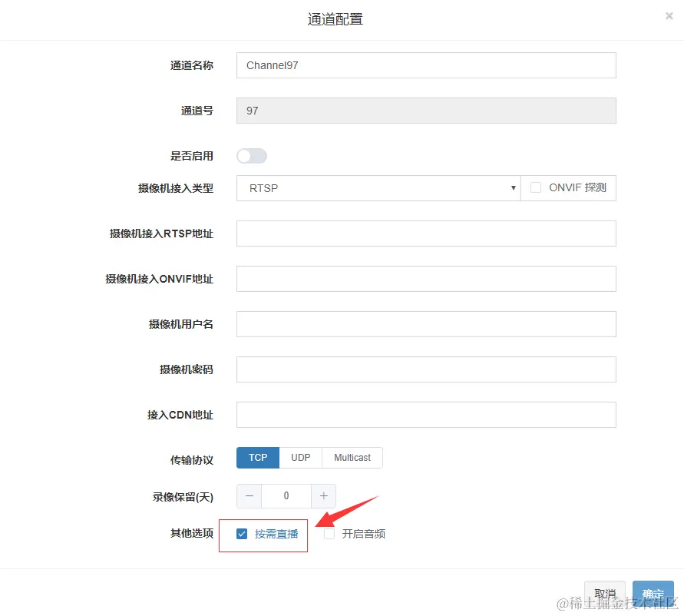The image size is (684, 616).
Task: Open the 摄像机接入类型 dropdown
Action: (x=378, y=187)
